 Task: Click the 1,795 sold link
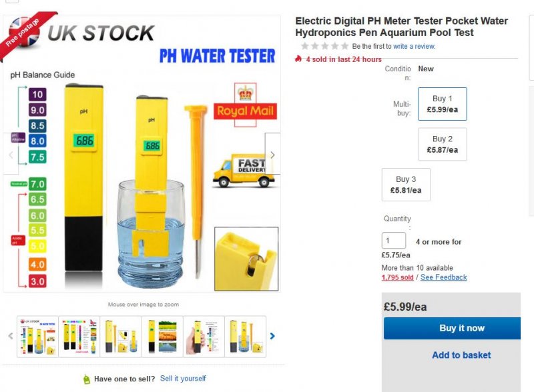coord(397,277)
